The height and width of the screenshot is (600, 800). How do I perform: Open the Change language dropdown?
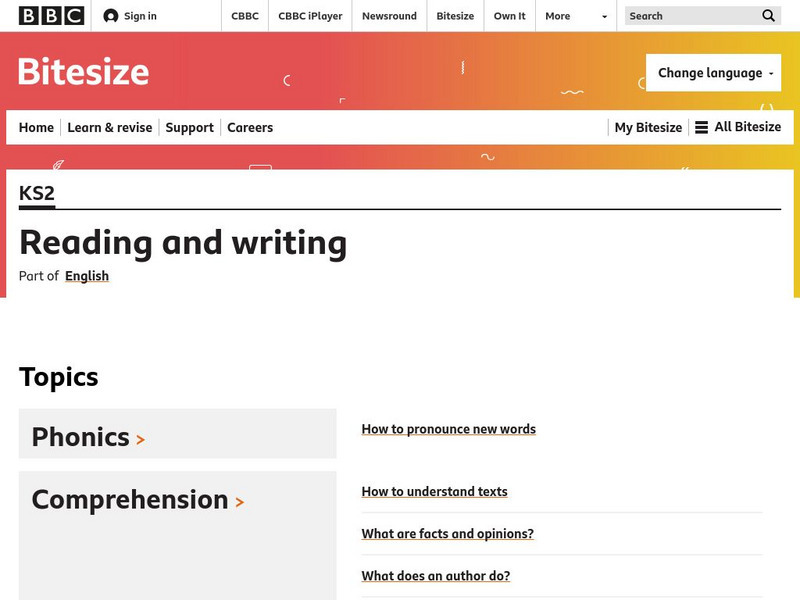click(713, 73)
